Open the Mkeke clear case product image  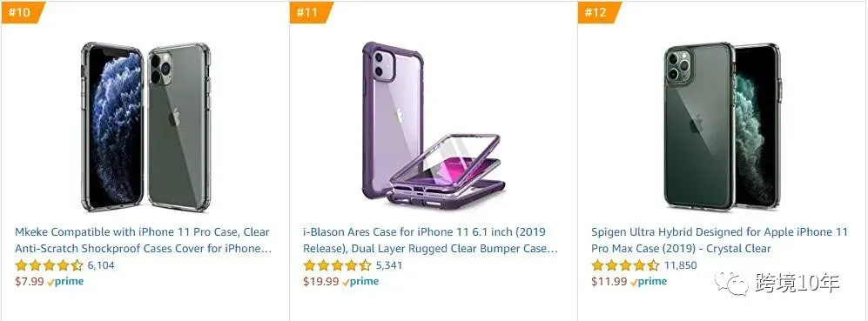[x=146, y=127]
